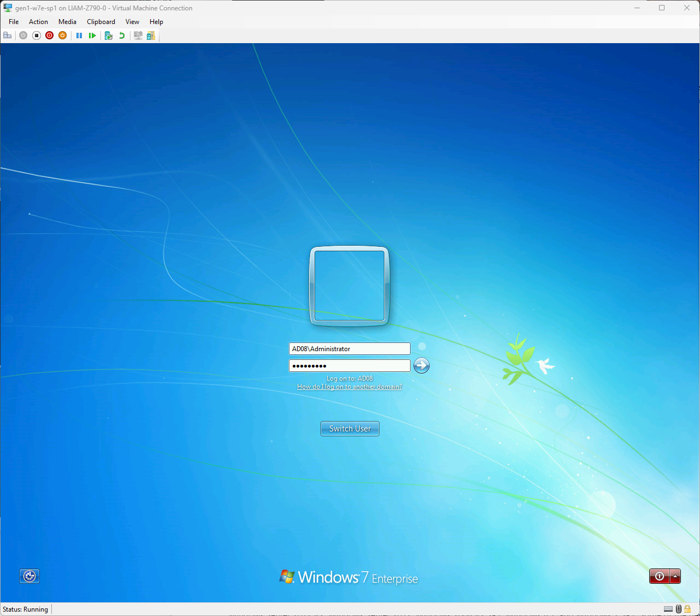Viewport: 700px width, 616px height.
Task: Click the orange Save state icon
Action: [x=63, y=35]
